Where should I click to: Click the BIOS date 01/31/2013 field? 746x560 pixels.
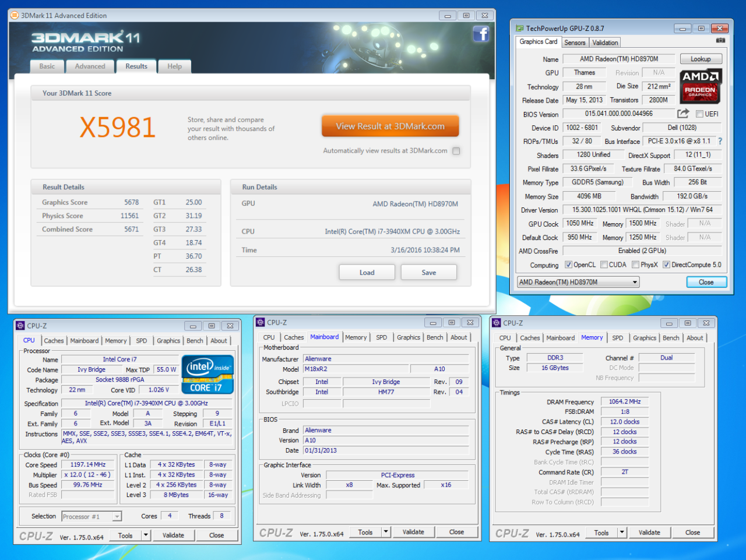(x=386, y=450)
